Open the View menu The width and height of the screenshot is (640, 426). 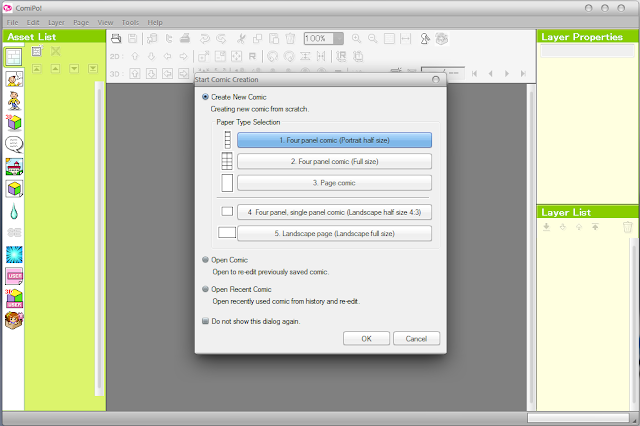(x=105, y=22)
